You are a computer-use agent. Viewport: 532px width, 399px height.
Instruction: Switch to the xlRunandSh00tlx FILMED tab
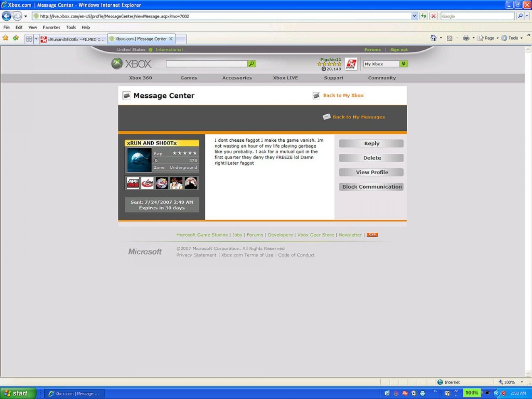coord(74,39)
